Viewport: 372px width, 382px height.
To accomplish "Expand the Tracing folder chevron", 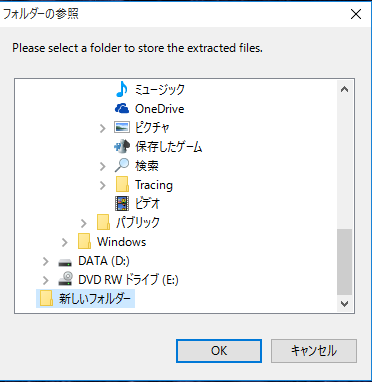I will tap(103, 185).
